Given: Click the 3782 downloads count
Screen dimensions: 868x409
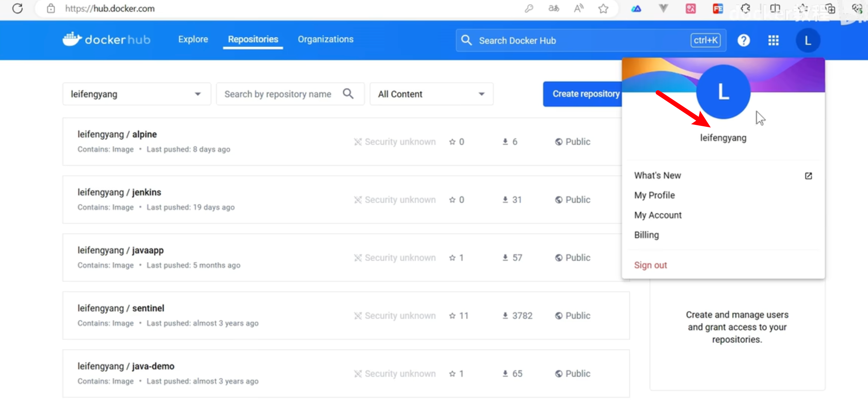Looking at the screenshot, I should [x=522, y=316].
